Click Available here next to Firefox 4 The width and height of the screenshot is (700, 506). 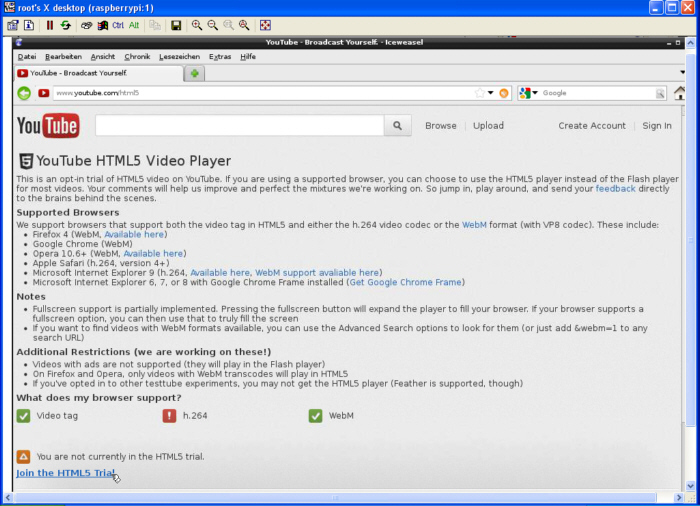coord(134,234)
